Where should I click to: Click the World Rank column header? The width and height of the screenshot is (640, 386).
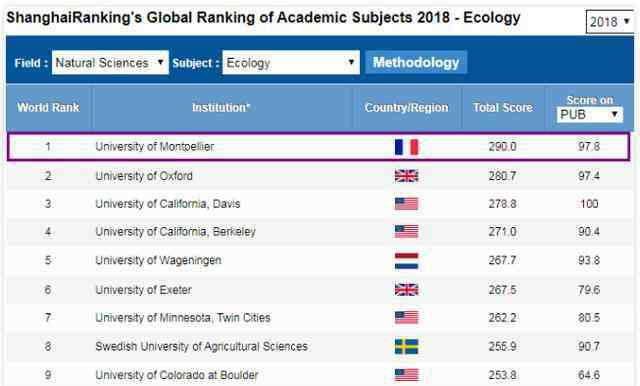click(x=48, y=108)
